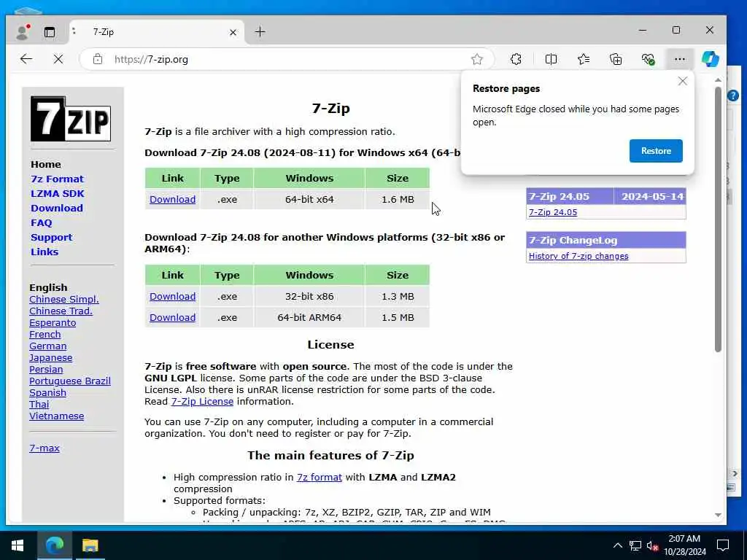Open LZMA SDK sidebar link
This screenshot has height=560, width=747.
point(58,194)
